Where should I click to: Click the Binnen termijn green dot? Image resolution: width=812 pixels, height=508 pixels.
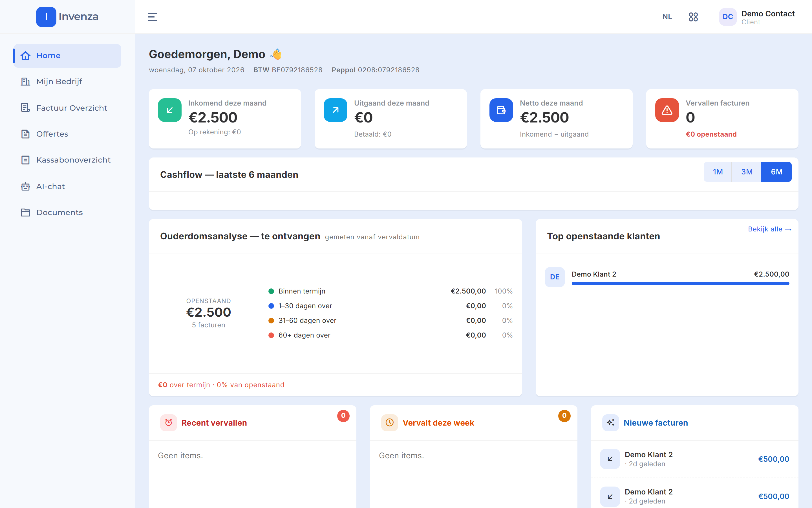271,291
